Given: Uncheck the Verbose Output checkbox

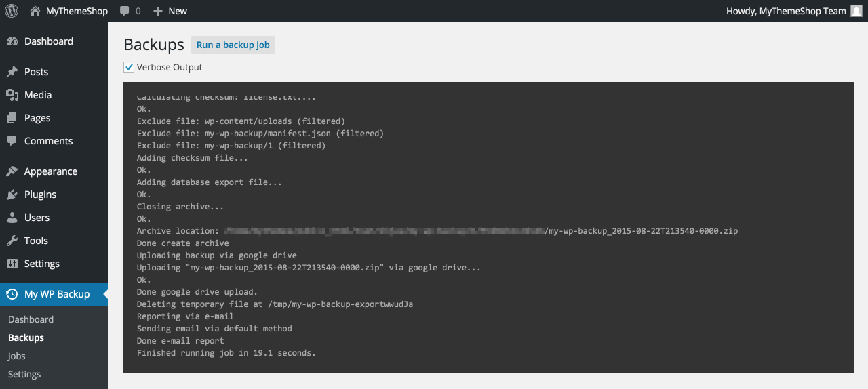Looking at the screenshot, I should (129, 67).
